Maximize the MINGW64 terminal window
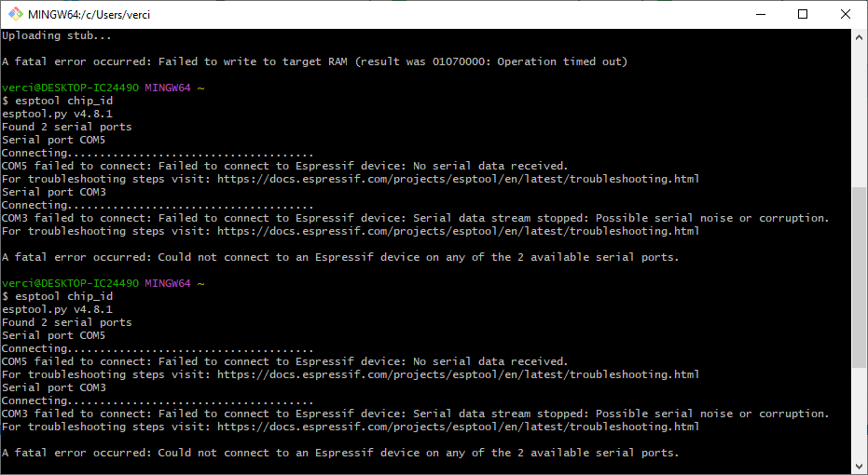This screenshot has height=475, width=868. [x=803, y=14]
